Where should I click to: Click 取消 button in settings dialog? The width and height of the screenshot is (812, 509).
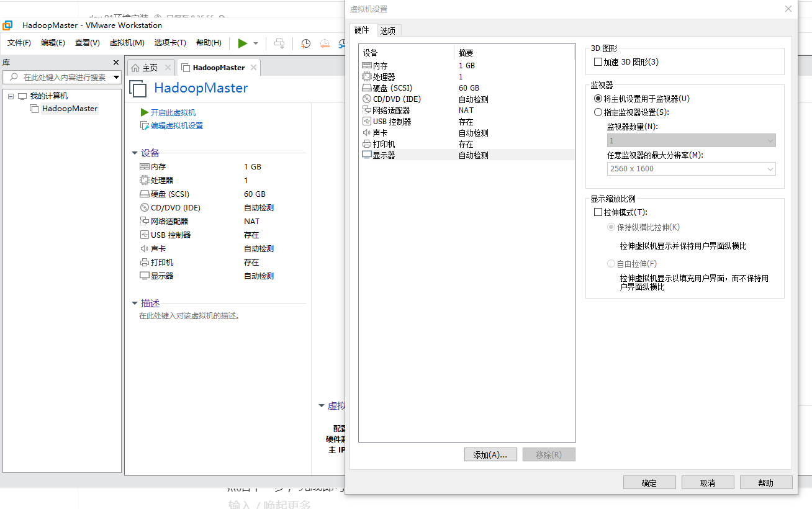708,483
